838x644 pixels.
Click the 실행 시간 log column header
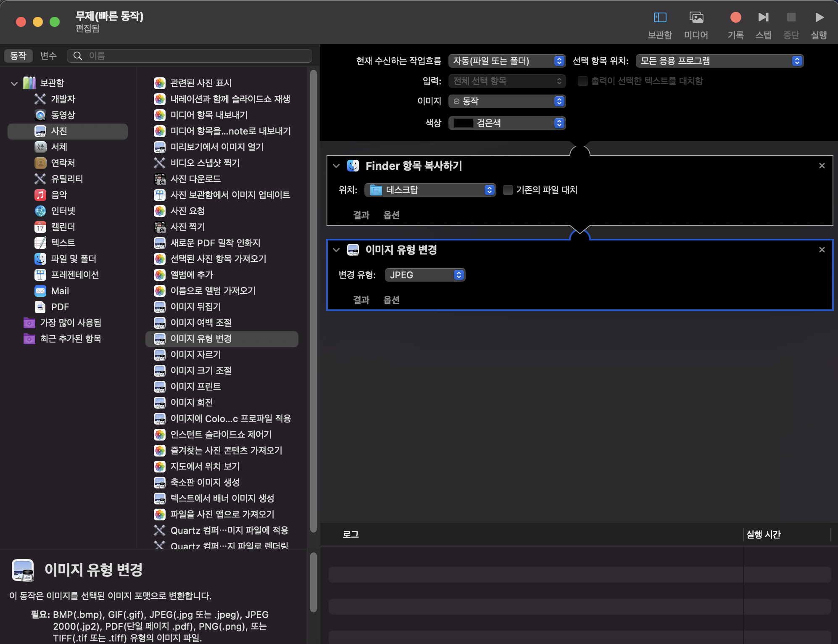(763, 535)
